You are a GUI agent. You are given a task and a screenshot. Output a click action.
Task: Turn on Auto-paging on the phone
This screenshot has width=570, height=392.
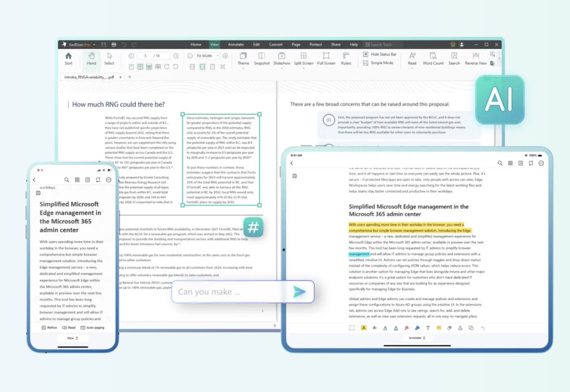tap(93, 328)
